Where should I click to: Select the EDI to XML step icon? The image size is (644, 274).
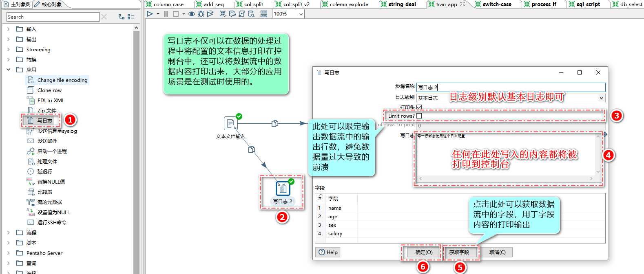pyautogui.click(x=31, y=100)
